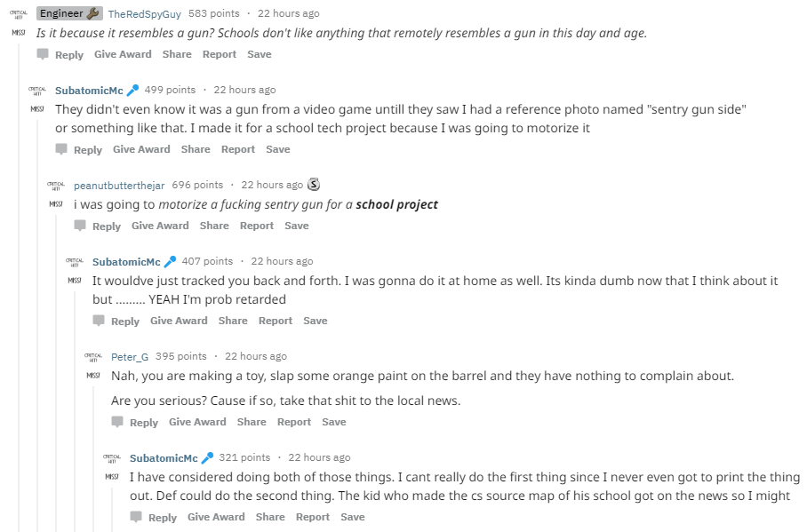This screenshot has width=807, height=532.
Task: Report TheRedSpyGuy's top comment
Action: tap(220, 54)
